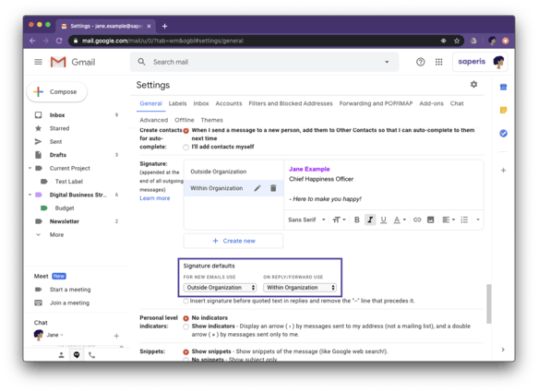Open the text alignment dropdown

coord(448,220)
